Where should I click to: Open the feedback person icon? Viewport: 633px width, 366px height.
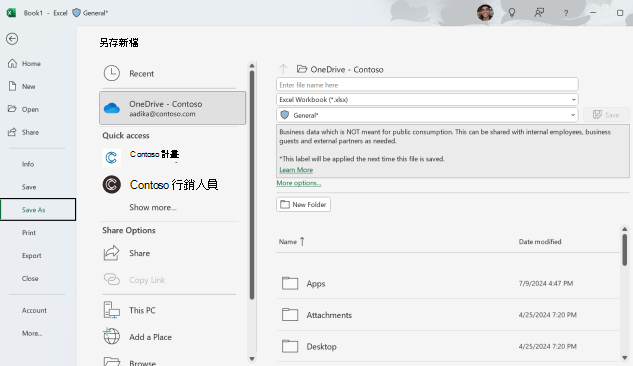[x=539, y=13]
